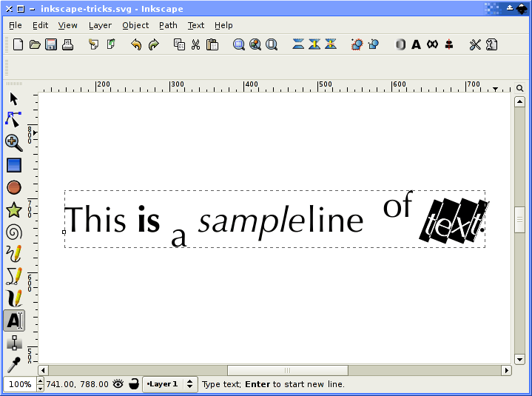Pick the Ellipse circle tool
The image size is (532, 396).
(x=14, y=187)
